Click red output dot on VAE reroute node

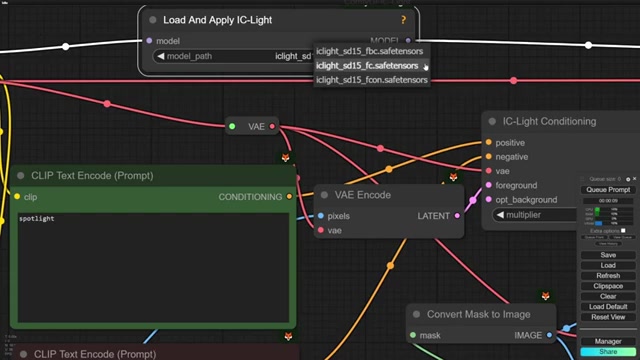[272, 127]
